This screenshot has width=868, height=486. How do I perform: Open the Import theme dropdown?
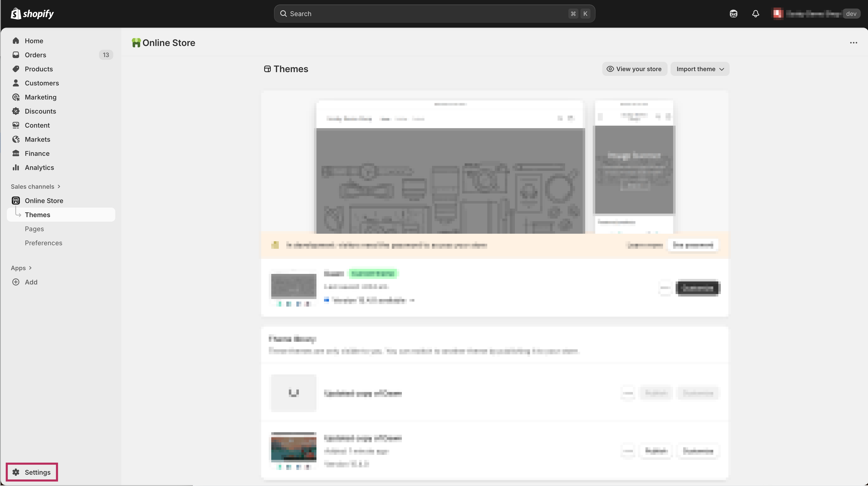[x=700, y=69]
